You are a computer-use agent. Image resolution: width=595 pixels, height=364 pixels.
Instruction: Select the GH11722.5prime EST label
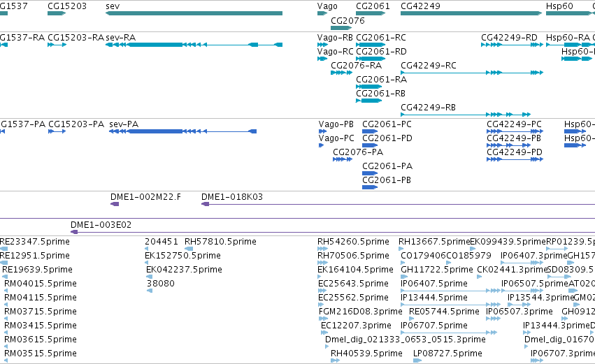437,270
